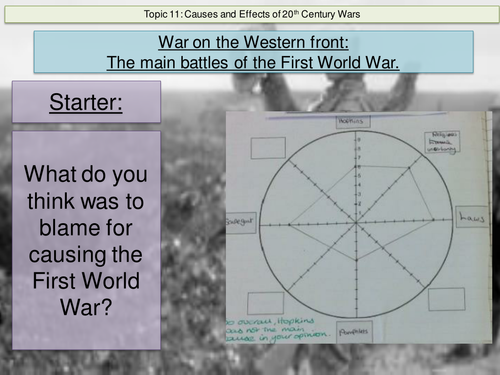This screenshot has width=500, height=375.
Task: Click the empty top-left label box
Action: click(268, 148)
